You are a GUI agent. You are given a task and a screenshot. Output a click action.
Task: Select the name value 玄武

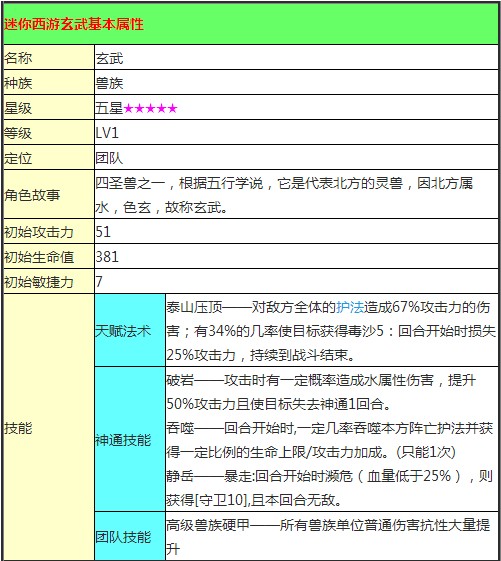pos(109,58)
